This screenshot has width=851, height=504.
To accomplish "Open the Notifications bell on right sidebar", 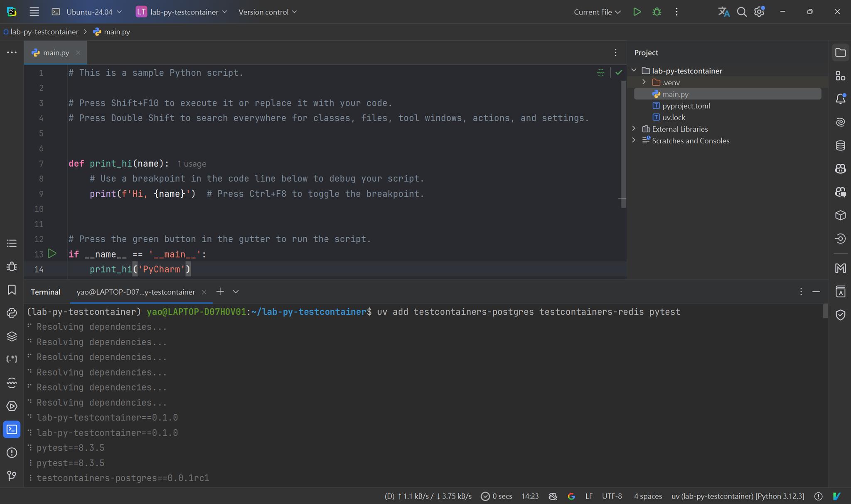I will (840, 99).
